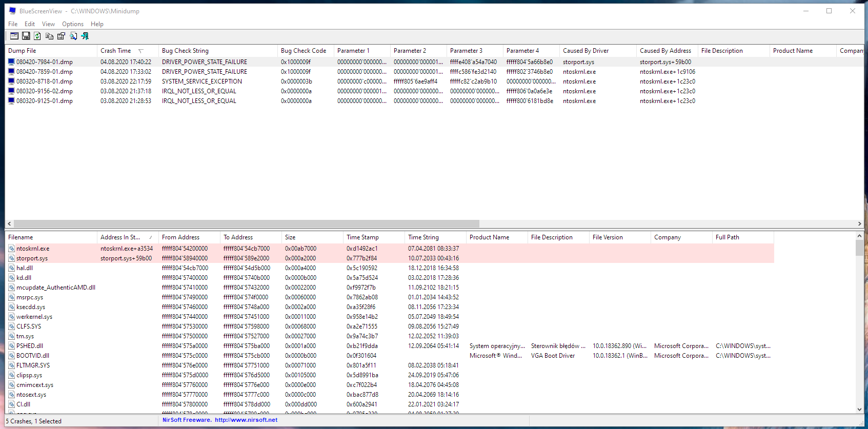
Task: Click bug check code 0x0000003b
Action: [x=296, y=81]
